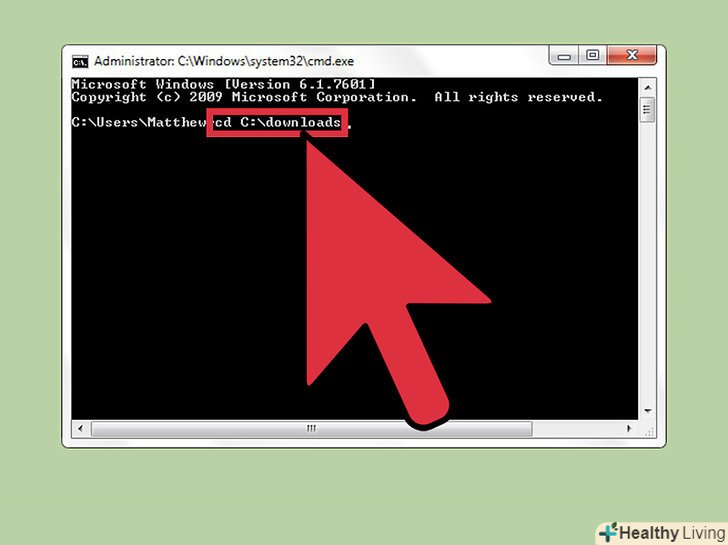Click the Healthy Living logo
This screenshot has width=728, height=545.
663,533
